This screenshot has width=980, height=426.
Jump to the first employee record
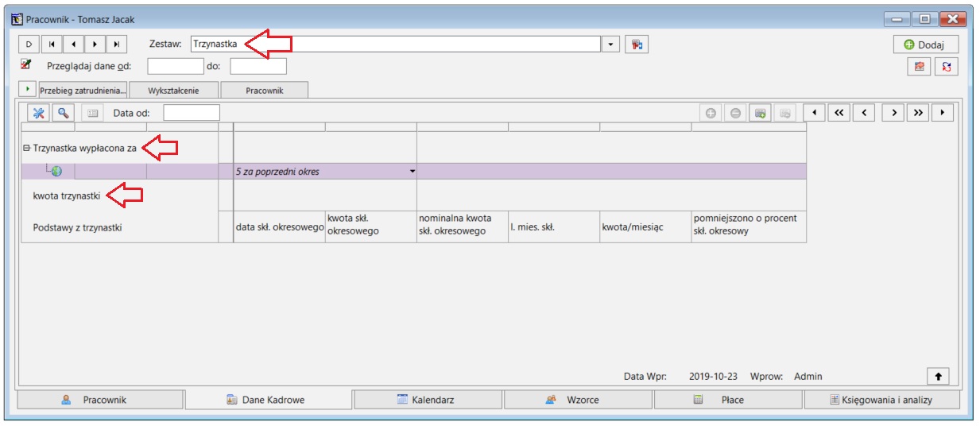click(51, 45)
